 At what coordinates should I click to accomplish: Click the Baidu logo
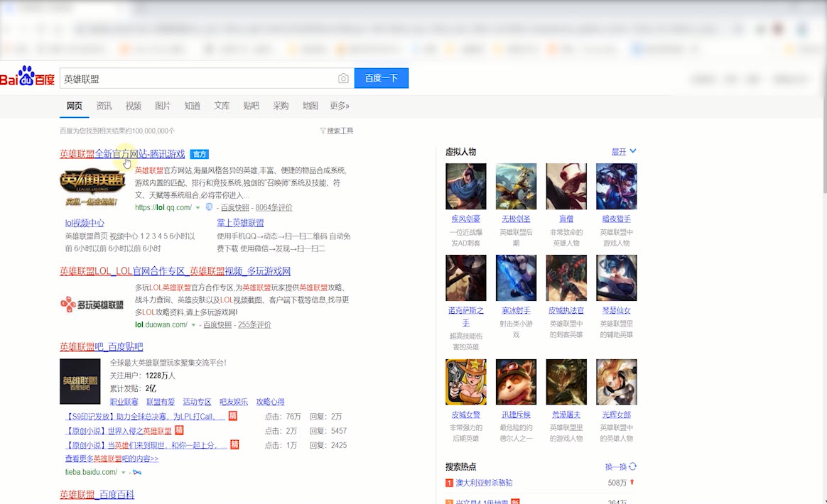tap(28, 77)
